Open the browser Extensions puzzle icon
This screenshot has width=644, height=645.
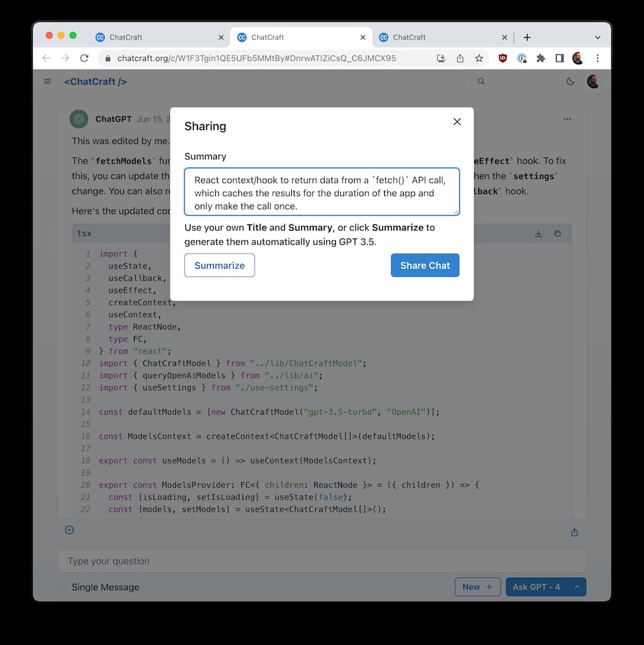tap(540, 58)
